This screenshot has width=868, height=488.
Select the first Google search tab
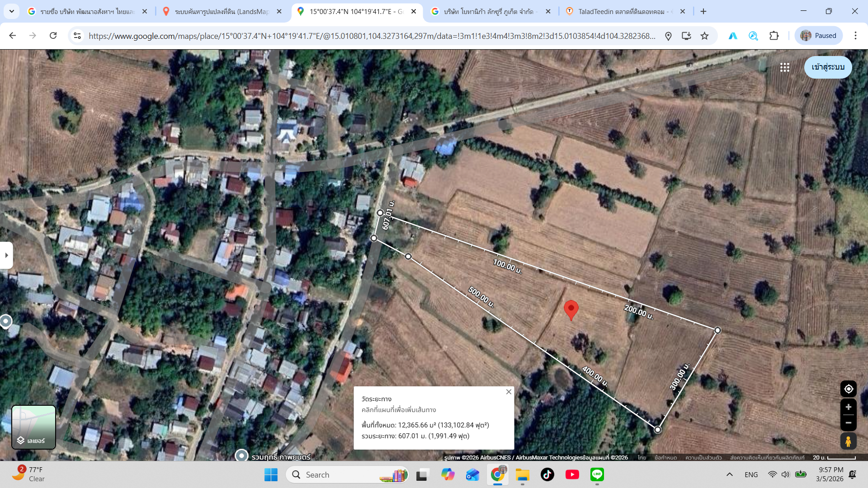click(x=87, y=11)
